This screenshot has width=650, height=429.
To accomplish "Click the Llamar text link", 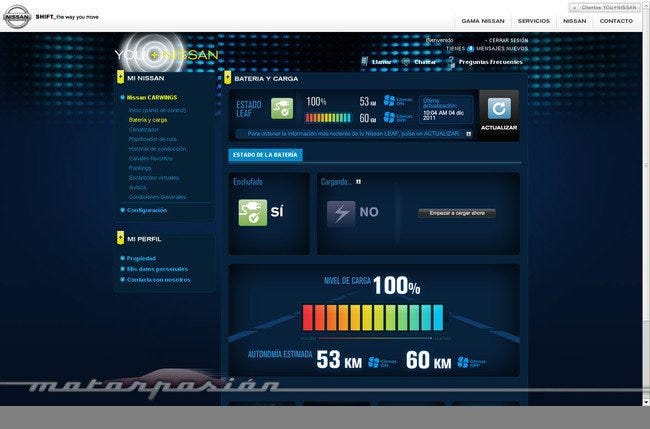I will click(381, 62).
